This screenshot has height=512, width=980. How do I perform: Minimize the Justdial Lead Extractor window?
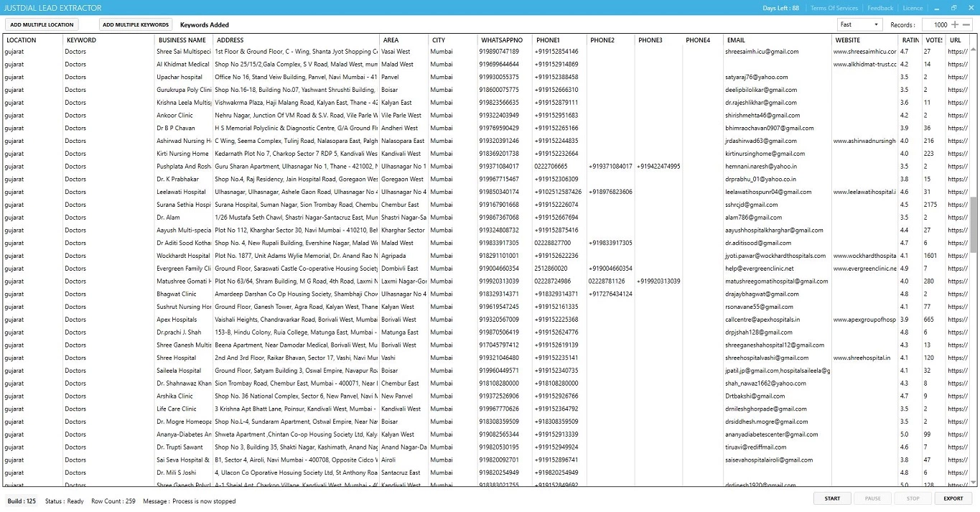[938, 8]
